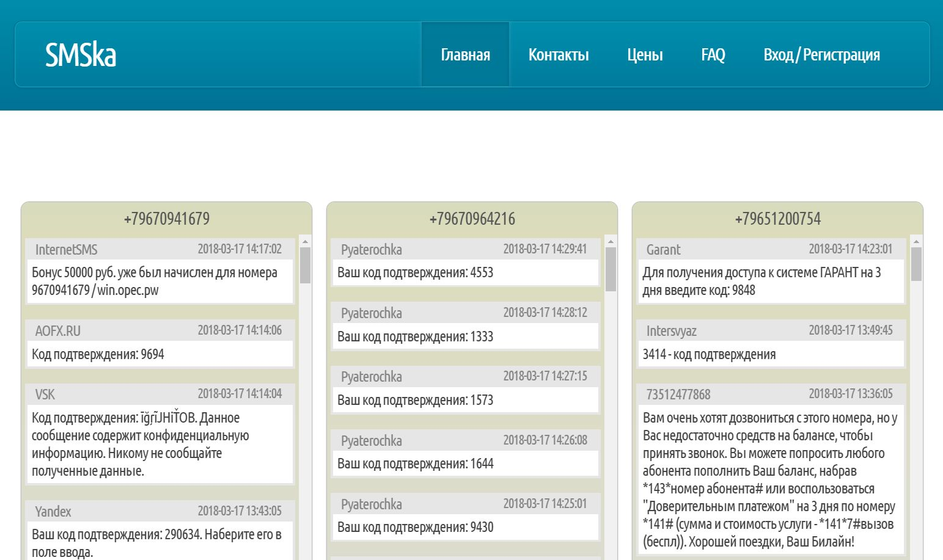943x560 pixels.
Task: Open the FAQ menu item
Action: coord(713,55)
